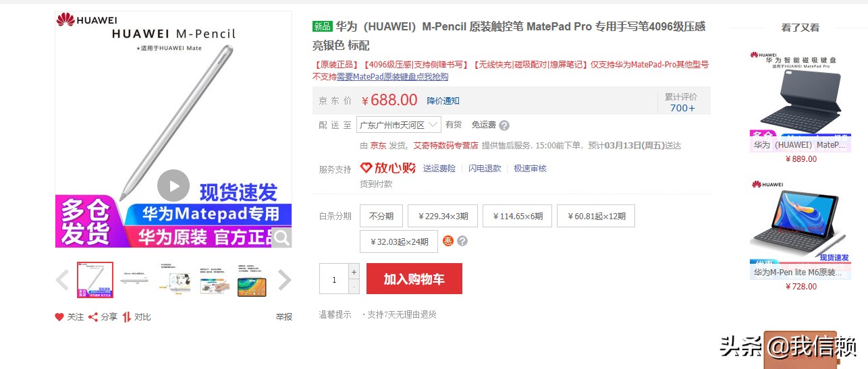Select the first red-bordered M-Pencil thumbnail
This screenshot has width=868, height=369.
[x=95, y=280]
